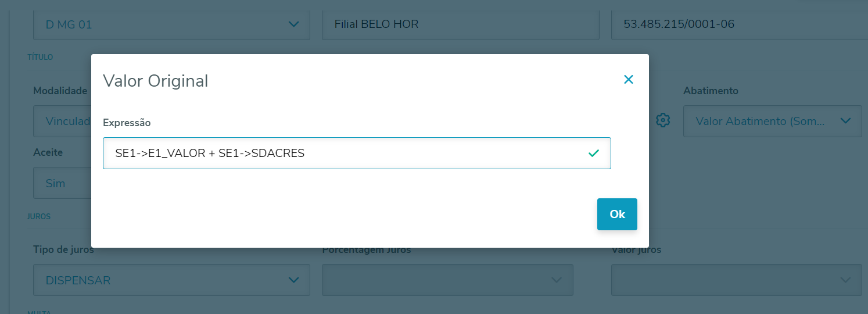868x314 pixels.
Task: Expand the Aceite dropdown set to Sim
Action: [x=62, y=183]
